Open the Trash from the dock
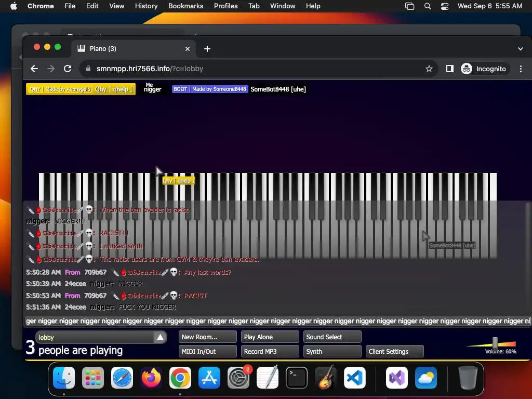Screen dimensions: 532x399 [468, 378]
